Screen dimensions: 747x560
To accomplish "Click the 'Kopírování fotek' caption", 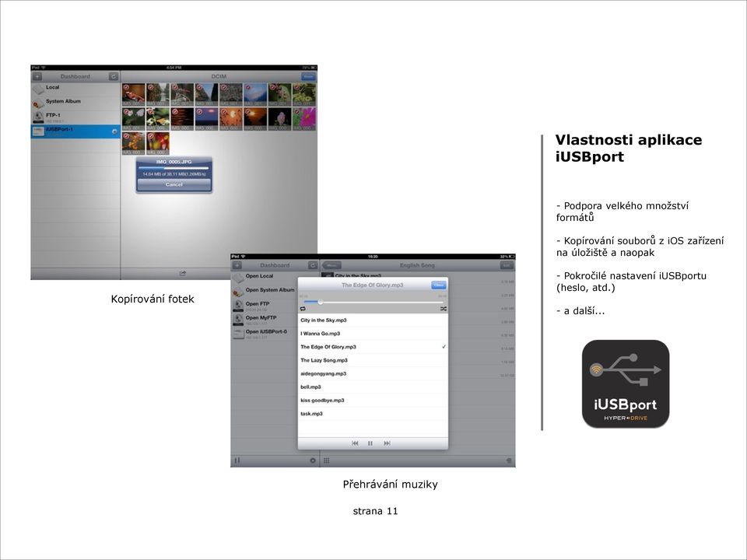I will (x=153, y=299).
